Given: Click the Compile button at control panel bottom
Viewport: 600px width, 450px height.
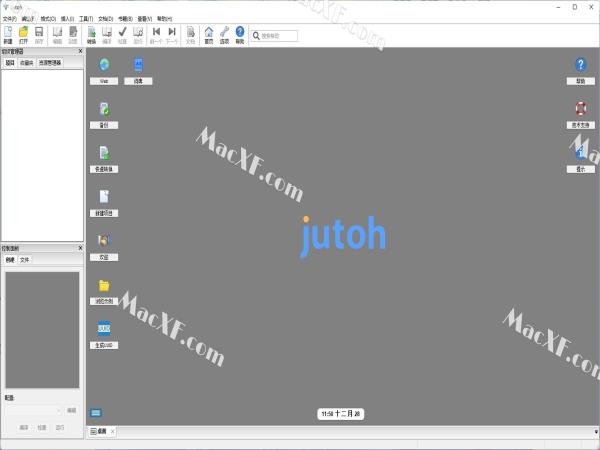Looking at the screenshot, I should click(24, 427).
